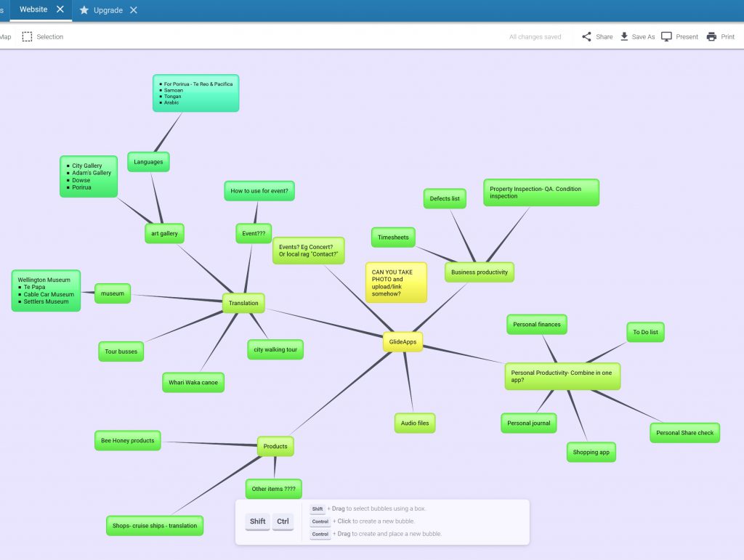Image resolution: width=744 pixels, height=560 pixels.
Task: Click the star icon on Upgrade tab
Action: click(84, 10)
